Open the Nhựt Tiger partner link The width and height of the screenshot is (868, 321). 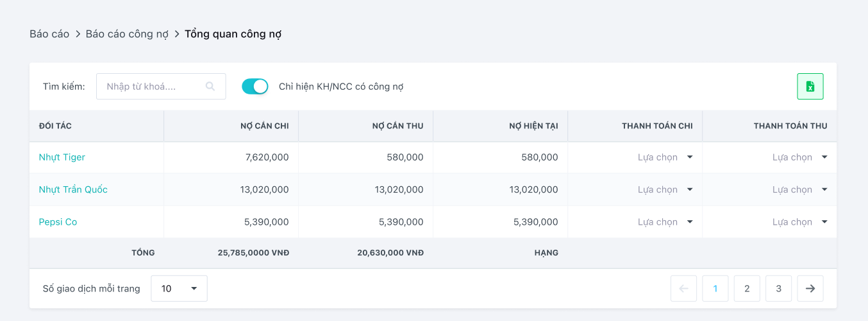pyautogui.click(x=62, y=157)
